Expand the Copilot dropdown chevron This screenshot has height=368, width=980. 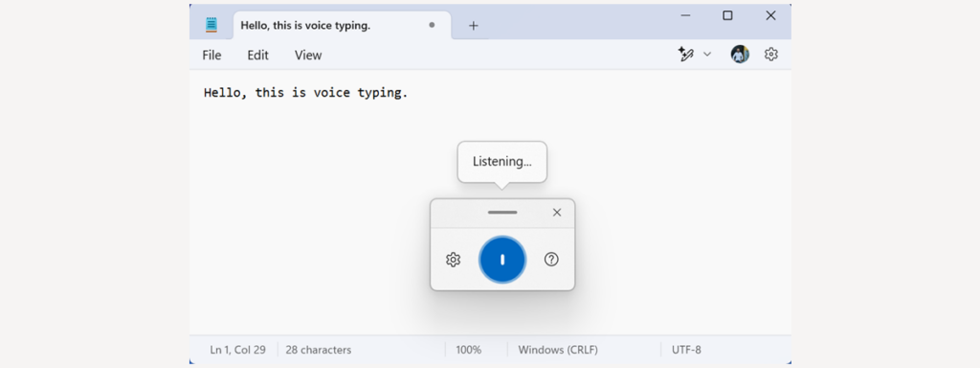coord(707,55)
